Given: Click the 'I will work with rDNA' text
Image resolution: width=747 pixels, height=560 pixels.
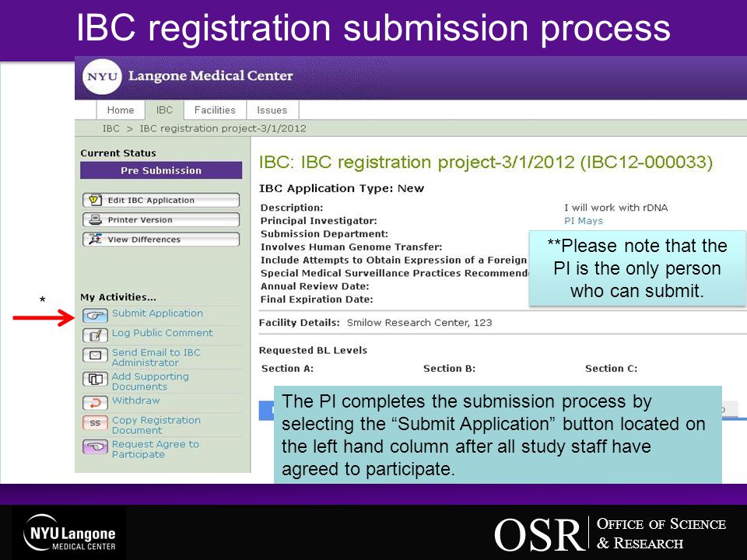Looking at the screenshot, I should pos(616,208).
